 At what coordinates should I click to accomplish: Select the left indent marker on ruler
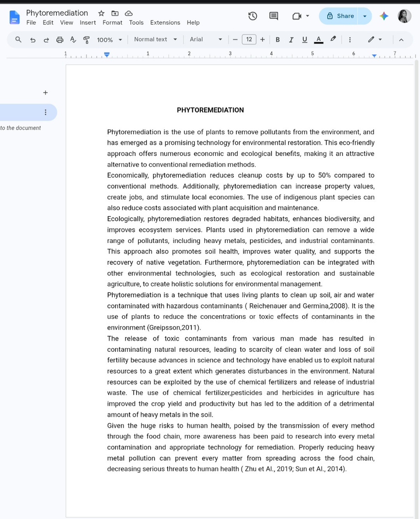[x=106, y=54]
